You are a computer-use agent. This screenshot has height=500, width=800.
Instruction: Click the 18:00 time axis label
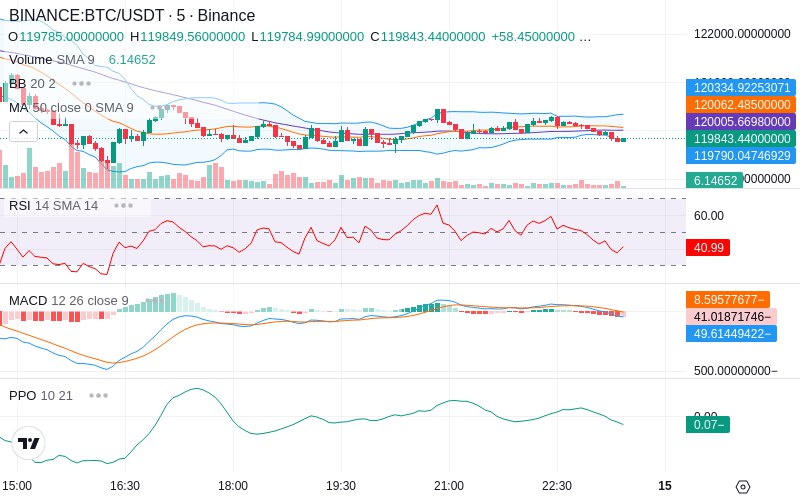233,486
